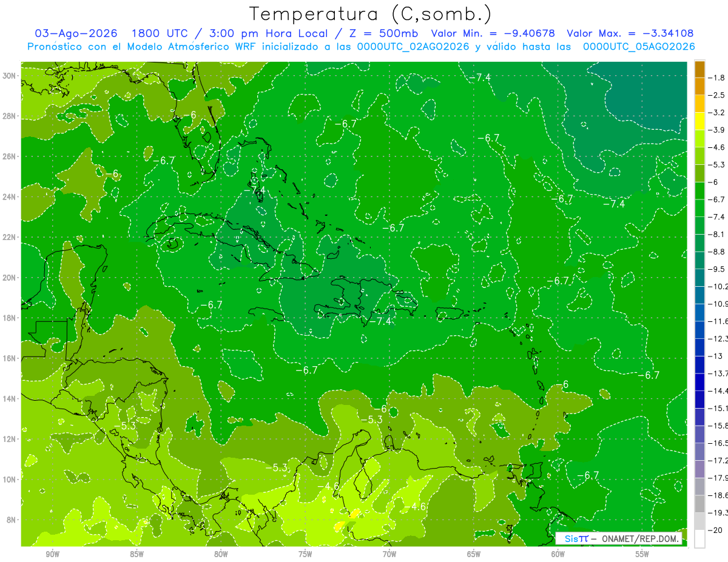Pick green swatch between -6.7 and -7.4
Image resolution: width=728 pixels, height=562 pixels.
click(699, 208)
